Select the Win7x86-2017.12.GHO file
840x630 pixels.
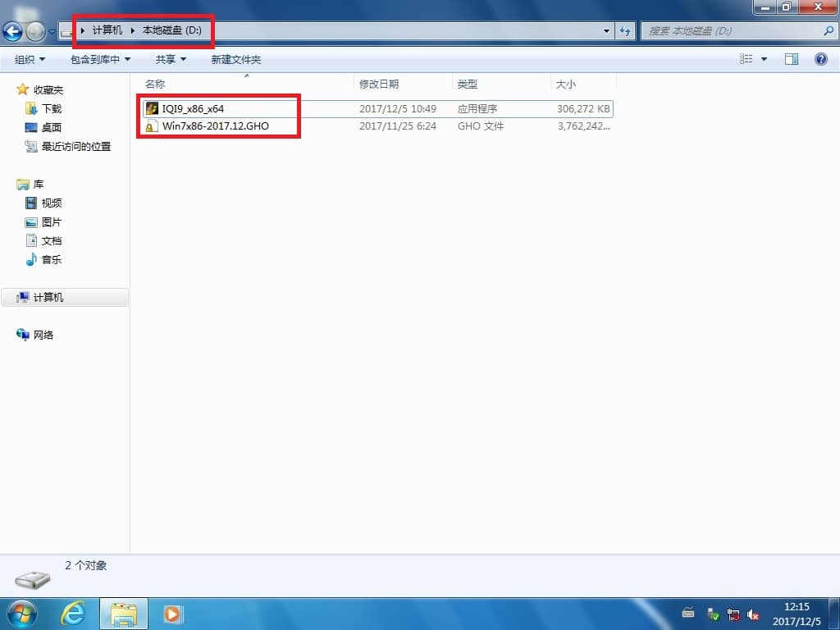215,126
